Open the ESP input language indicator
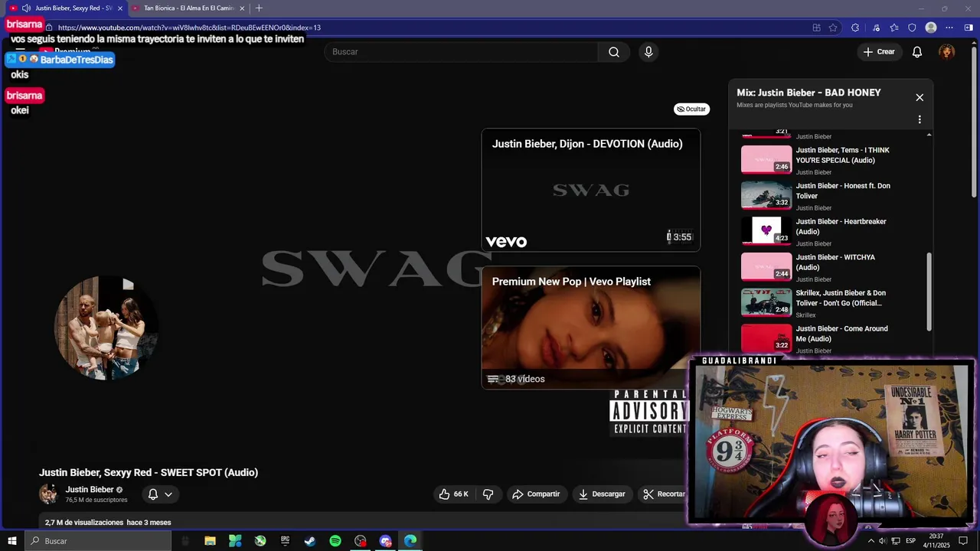Image resolution: width=980 pixels, height=551 pixels. pos(910,541)
